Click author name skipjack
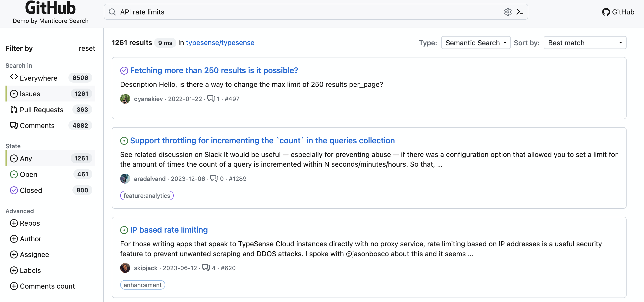This screenshot has height=302, width=644. coord(146,268)
